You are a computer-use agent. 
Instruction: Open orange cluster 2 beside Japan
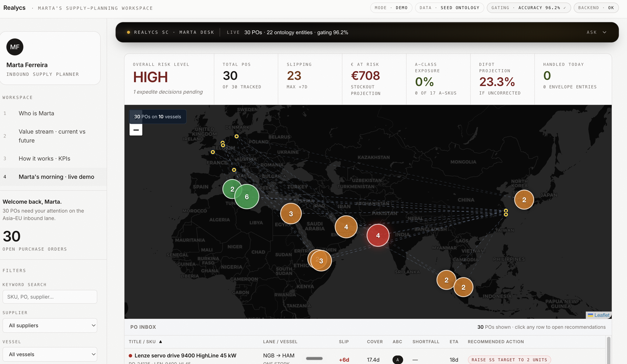tap(524, 200)
